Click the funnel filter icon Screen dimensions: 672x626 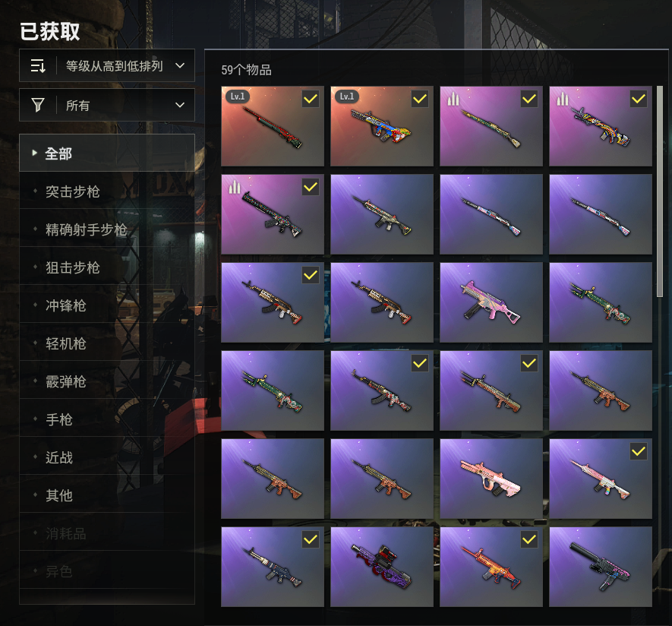(x=38, y=105)
